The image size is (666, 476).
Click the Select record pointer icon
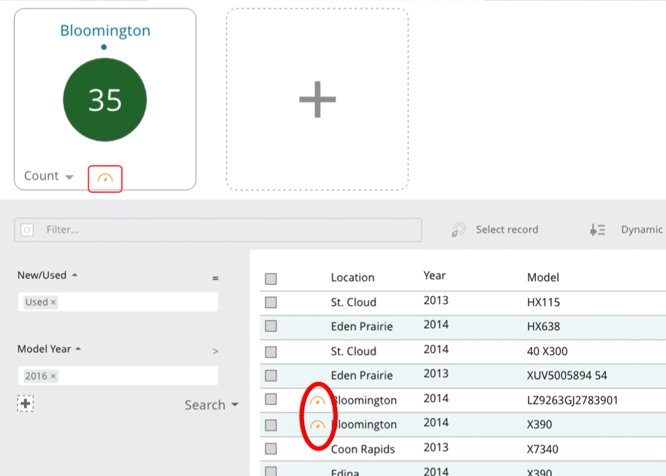click(458, 230)
